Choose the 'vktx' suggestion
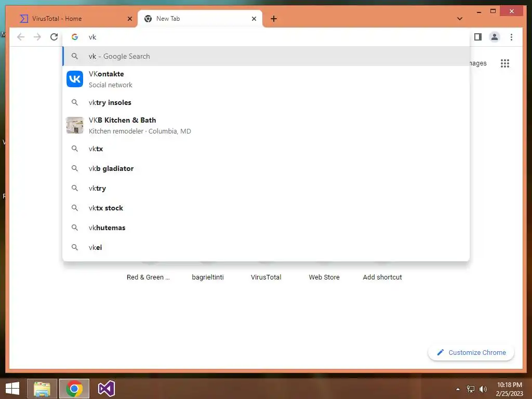This screenshot has height=399, width=532. (267, 149)
